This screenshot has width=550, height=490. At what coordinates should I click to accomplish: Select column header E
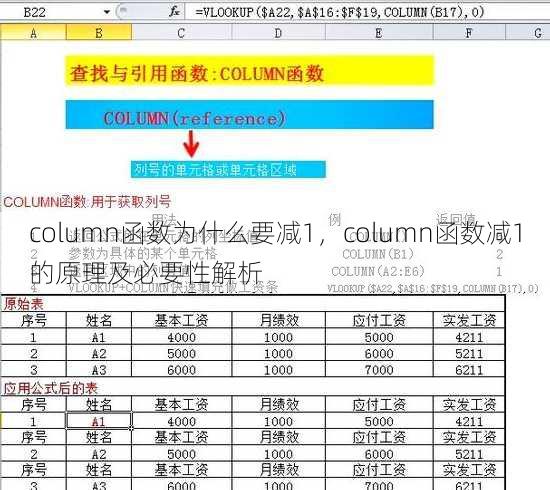(379, 33)
